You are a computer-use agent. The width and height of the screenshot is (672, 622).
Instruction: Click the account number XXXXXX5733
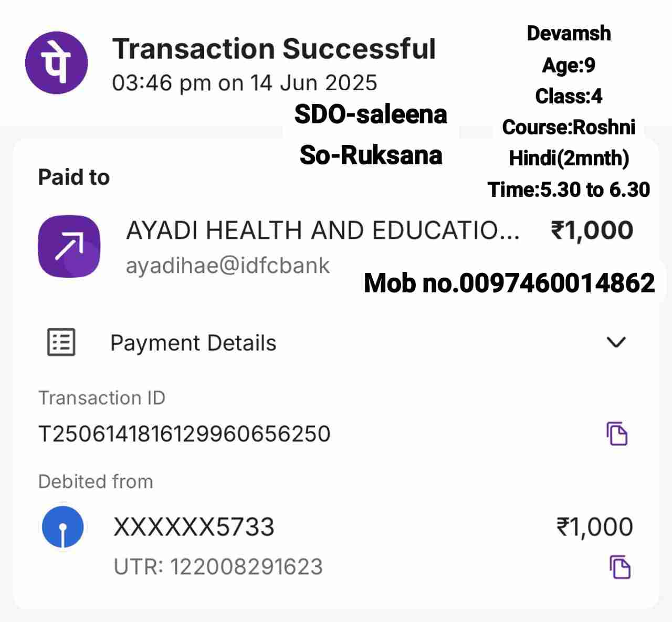pyautogui.click(x=194, y=527)
